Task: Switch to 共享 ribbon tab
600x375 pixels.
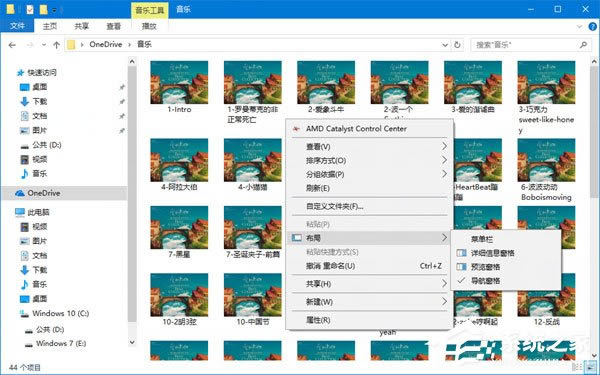Action: coord(82,26)
